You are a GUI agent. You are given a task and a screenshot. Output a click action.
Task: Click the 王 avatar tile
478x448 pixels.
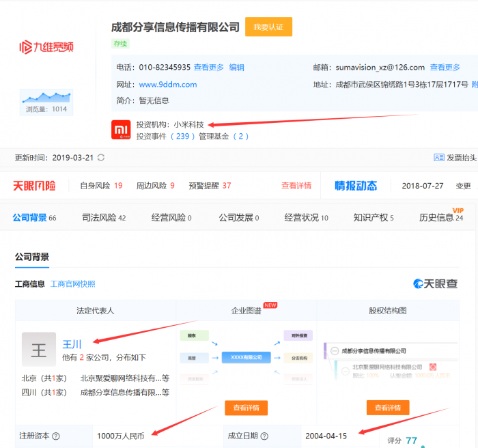point(39,349)
